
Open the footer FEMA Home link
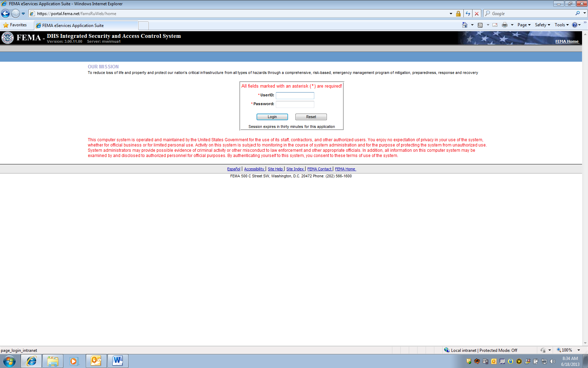click(345, 169)
